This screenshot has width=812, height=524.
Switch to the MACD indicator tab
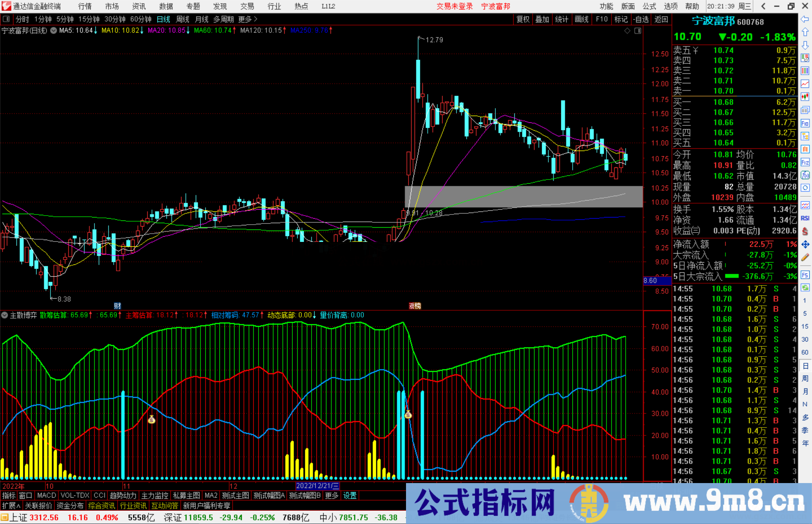(x=46, y=496)
